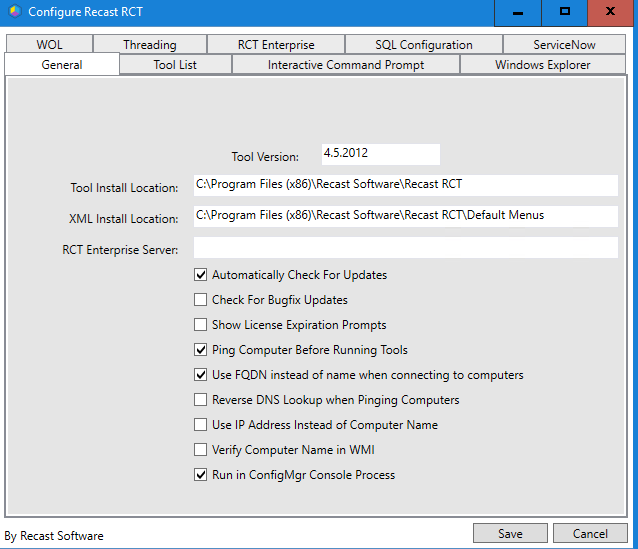
Task: Maximize the Configure Recast RCT window
Action: [564, 13]
